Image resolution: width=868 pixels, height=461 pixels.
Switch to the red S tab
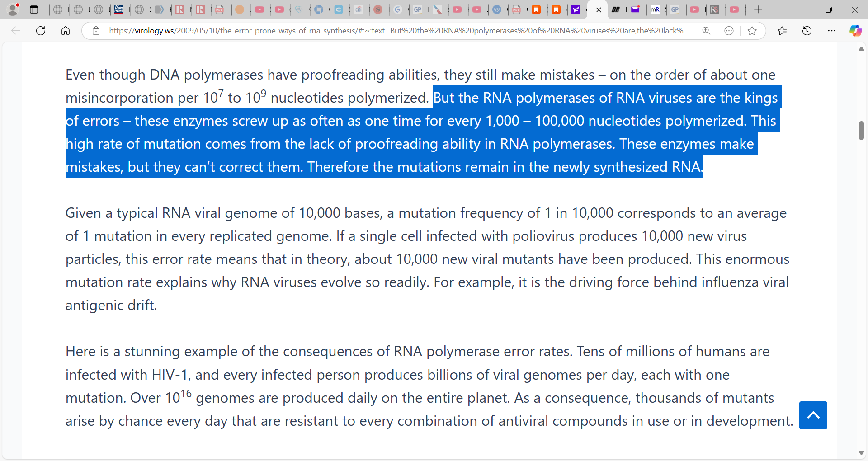pos(378,9)
